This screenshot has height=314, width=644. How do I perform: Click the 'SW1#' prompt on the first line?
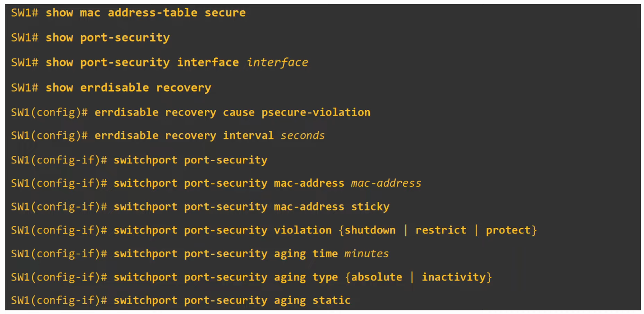tap(24, 13)
